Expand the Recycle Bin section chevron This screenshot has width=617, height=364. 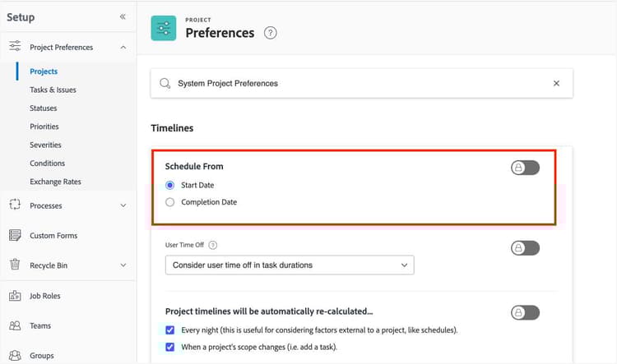(x=123, y=265)
